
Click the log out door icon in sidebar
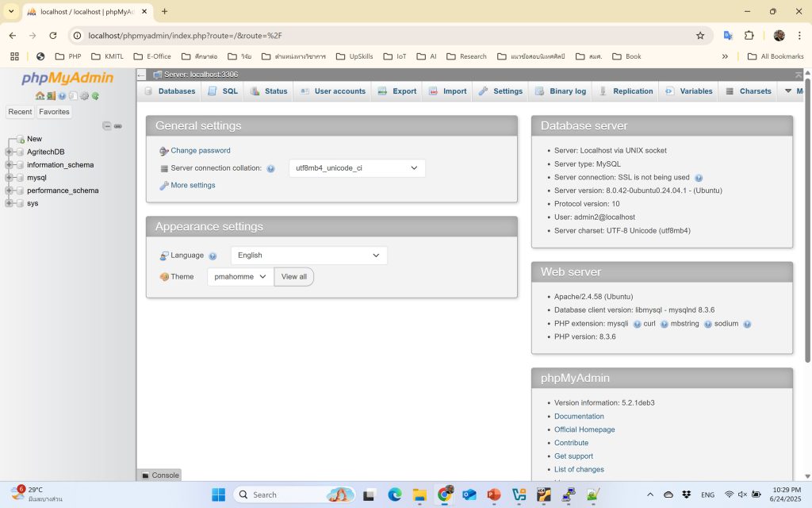(x=51, y=96)
